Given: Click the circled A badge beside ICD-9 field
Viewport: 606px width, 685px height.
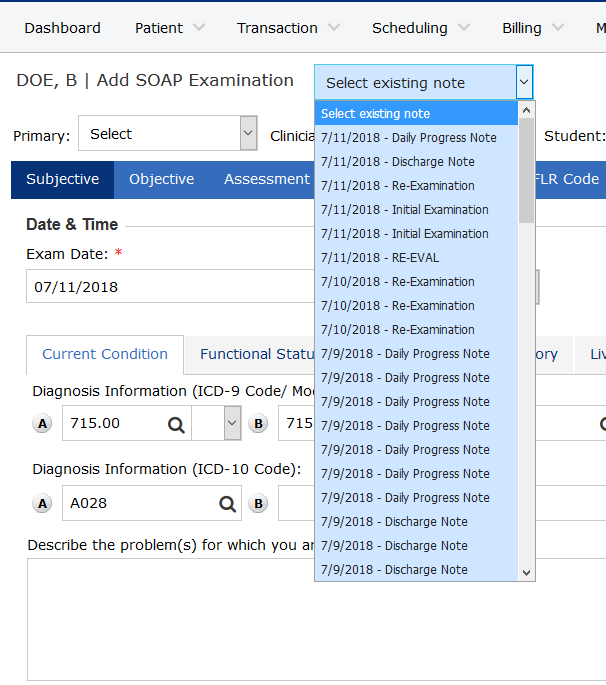Looking at the screenshot, I should [42, 424].
